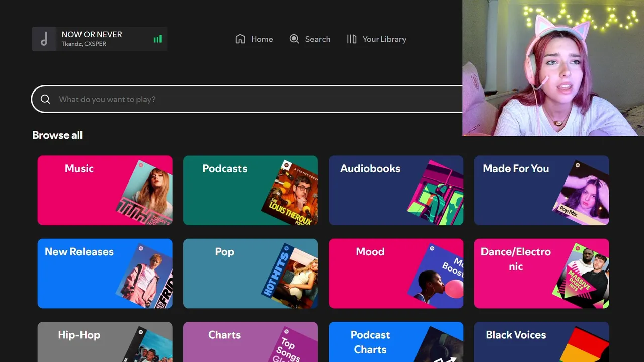Open the NOW OR NEVER now-playing card

click(100, 39)
